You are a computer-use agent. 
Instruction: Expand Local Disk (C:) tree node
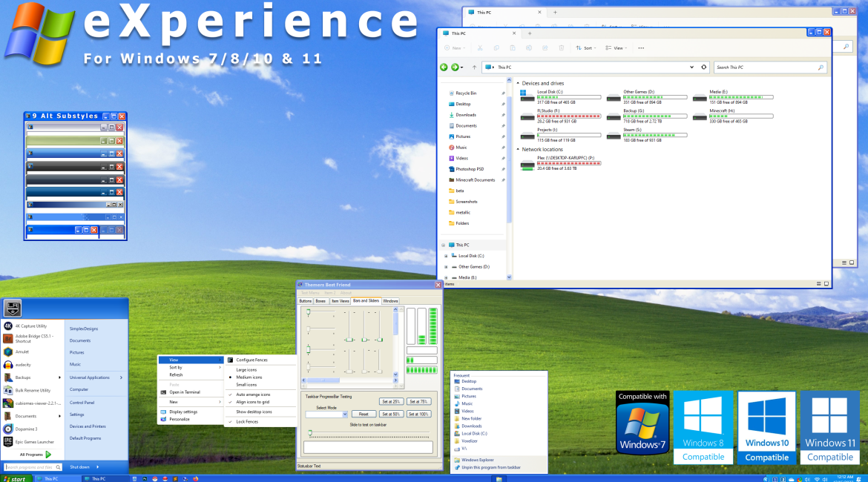pos(446,256)
